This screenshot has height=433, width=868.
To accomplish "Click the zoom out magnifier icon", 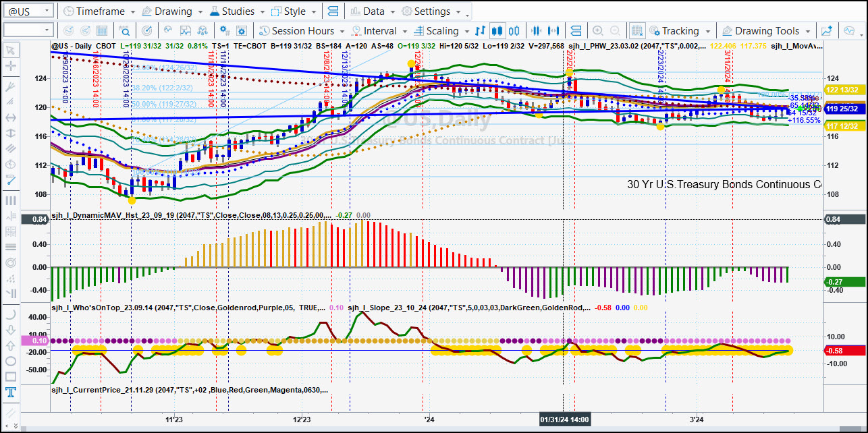I will 615,31.
